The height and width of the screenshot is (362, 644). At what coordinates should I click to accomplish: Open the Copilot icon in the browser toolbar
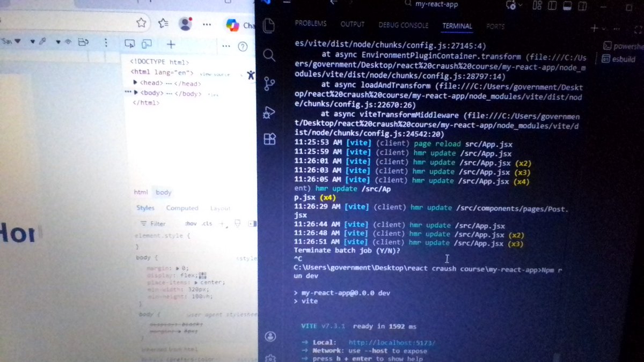pos(232,25)
